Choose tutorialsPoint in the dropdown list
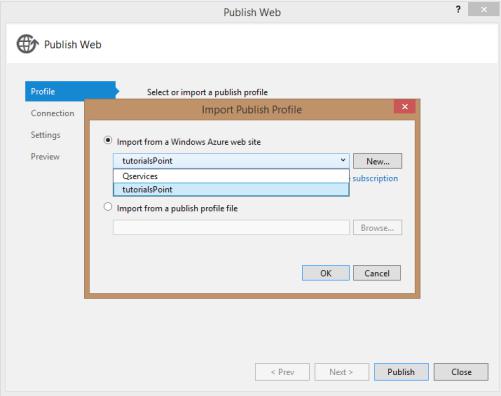The image size is (501, 396). 231,189
